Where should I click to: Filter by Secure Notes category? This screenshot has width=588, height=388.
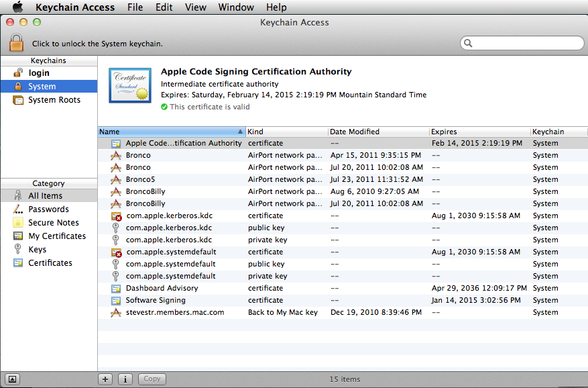49,223
